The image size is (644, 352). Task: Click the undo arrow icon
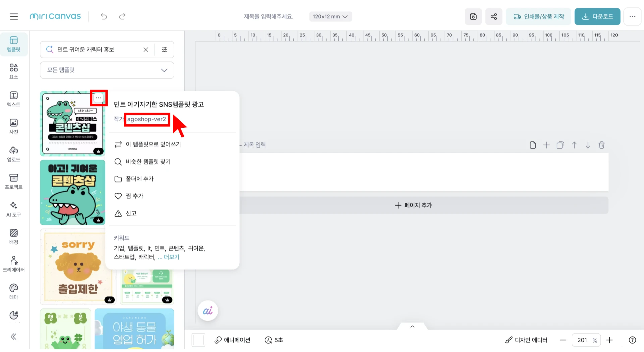tap(104, 16)
